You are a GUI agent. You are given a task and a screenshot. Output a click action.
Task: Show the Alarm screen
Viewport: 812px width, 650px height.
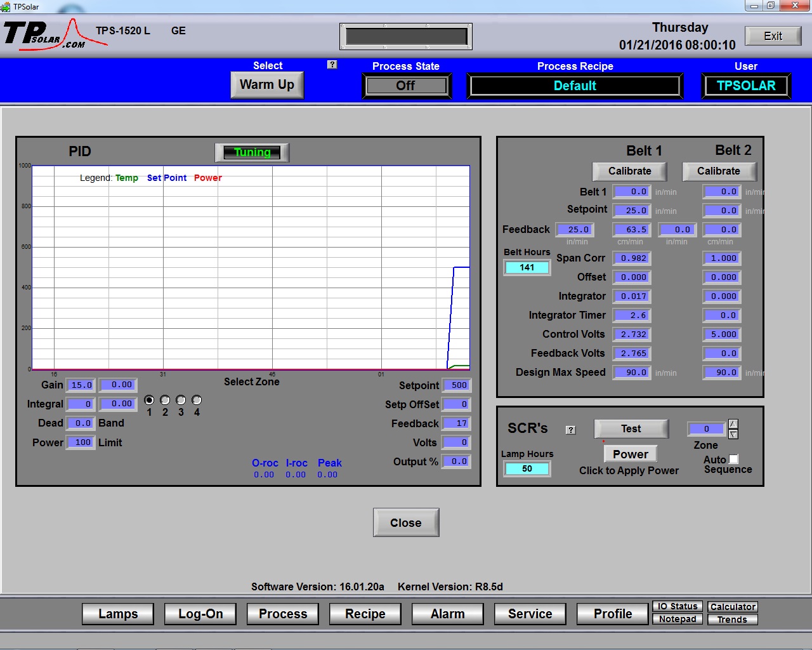[x=448, y=614]
